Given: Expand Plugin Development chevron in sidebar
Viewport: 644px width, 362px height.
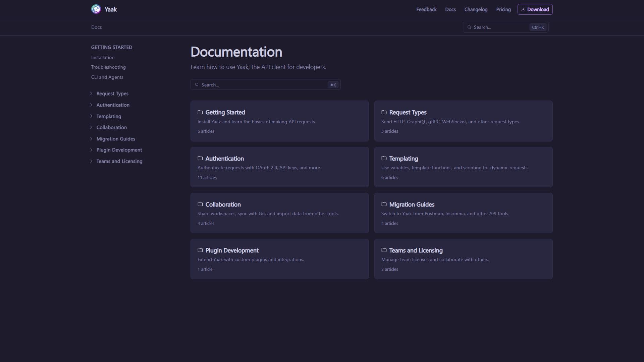Looking at the screenshot, I should [x=91, y=150].
